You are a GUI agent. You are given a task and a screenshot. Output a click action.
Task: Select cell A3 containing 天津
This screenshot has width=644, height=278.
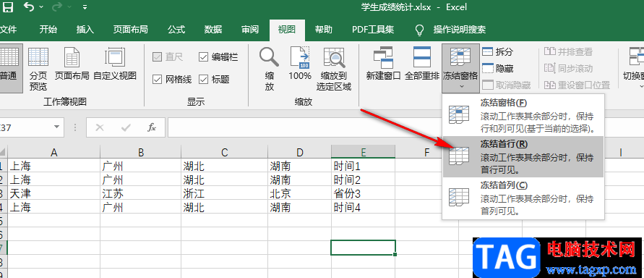click(x=53, y=193)
